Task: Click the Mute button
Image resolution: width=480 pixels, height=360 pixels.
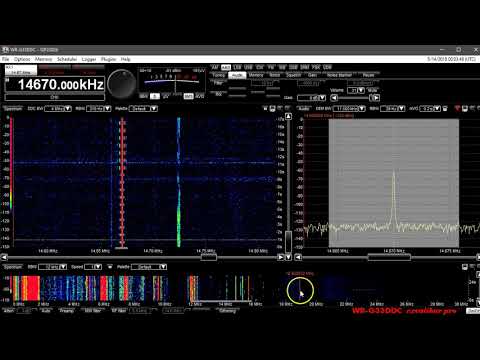Action: tap(373, 90)
